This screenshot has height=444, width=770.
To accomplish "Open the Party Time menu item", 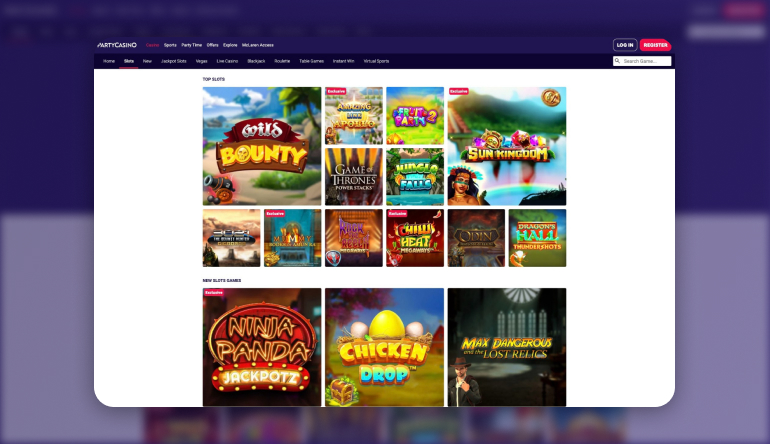I will click(192, 45).
